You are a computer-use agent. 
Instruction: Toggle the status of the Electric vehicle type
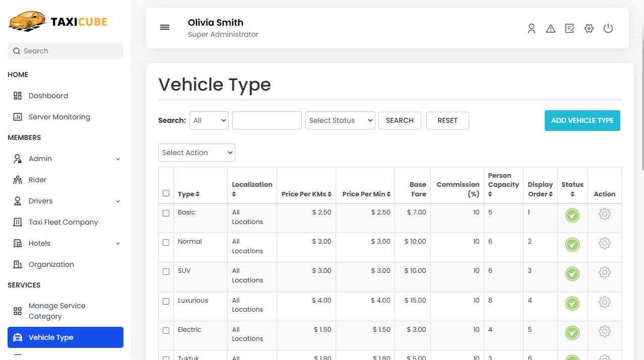[572, 333]
